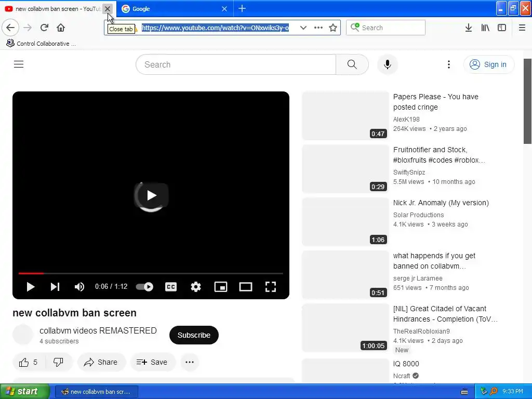Bookmark this page with star icon

point(333,28)
